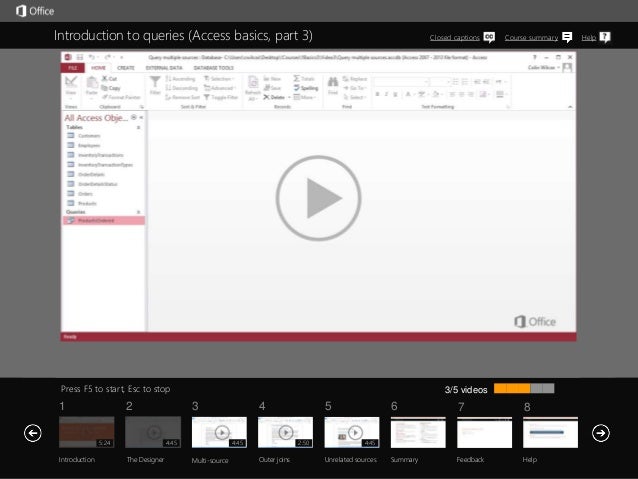
Task: Click the Introduction label under thumbnail 1
Action: (76, 459)
